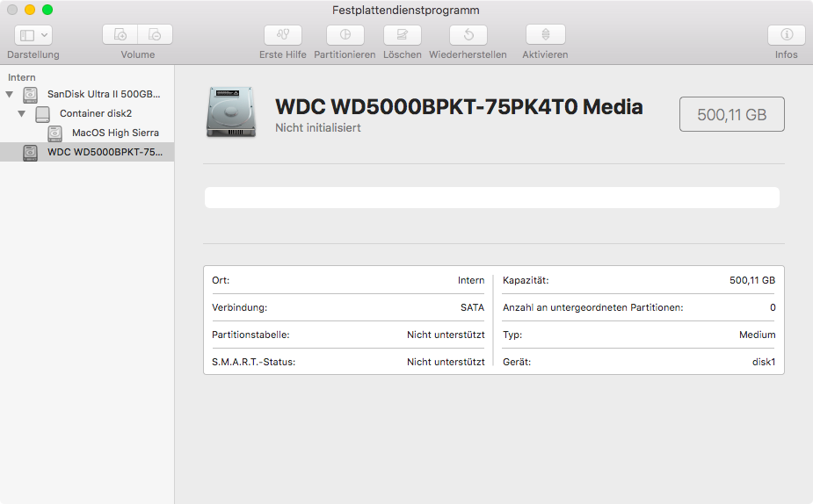The image size is (813, 504).
Task: Click the empty partition usage bar
Action: click(x=491, y=198)
